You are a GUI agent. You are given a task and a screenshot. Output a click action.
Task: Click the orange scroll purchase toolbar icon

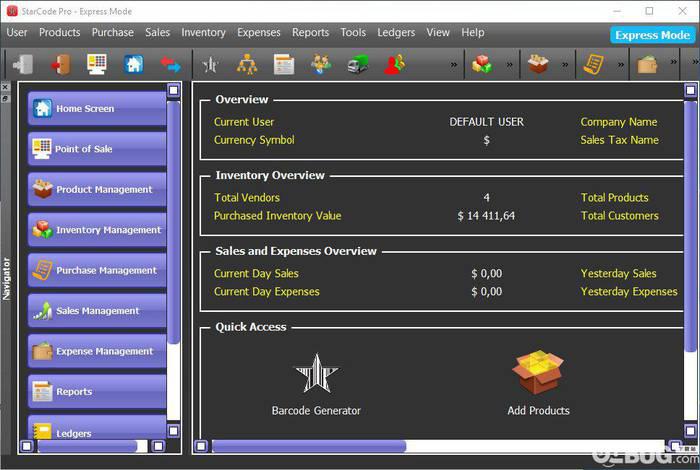(x=594, y=64)
